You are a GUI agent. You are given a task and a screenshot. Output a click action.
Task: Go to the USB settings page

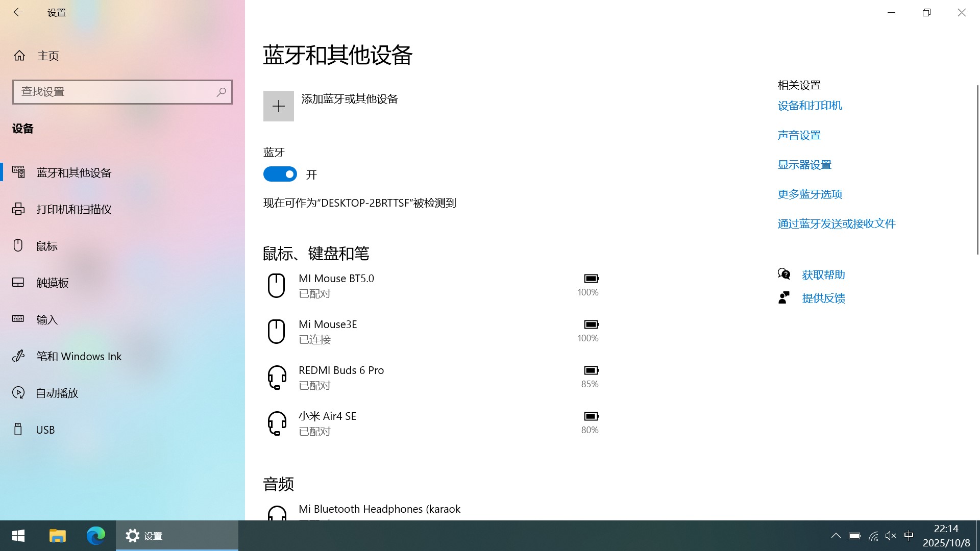45,430
